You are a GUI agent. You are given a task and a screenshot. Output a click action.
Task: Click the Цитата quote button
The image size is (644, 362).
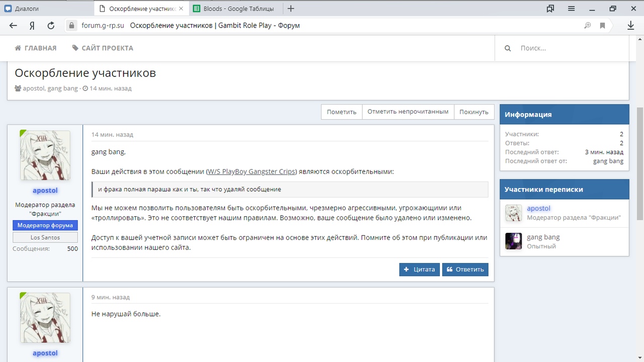click(x=419, y=269)
